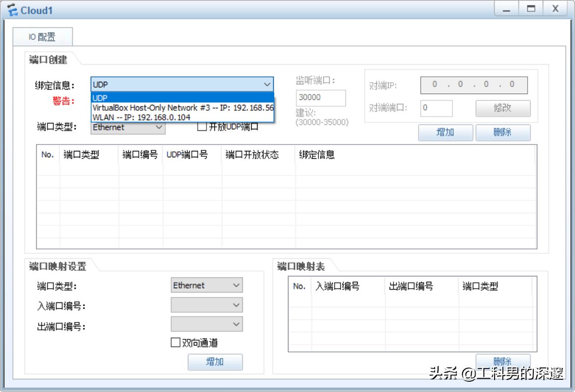This screenshot has height=392, width=575.
Task: Click the 对端端口 input field
Action: click(x=436, y=108)
